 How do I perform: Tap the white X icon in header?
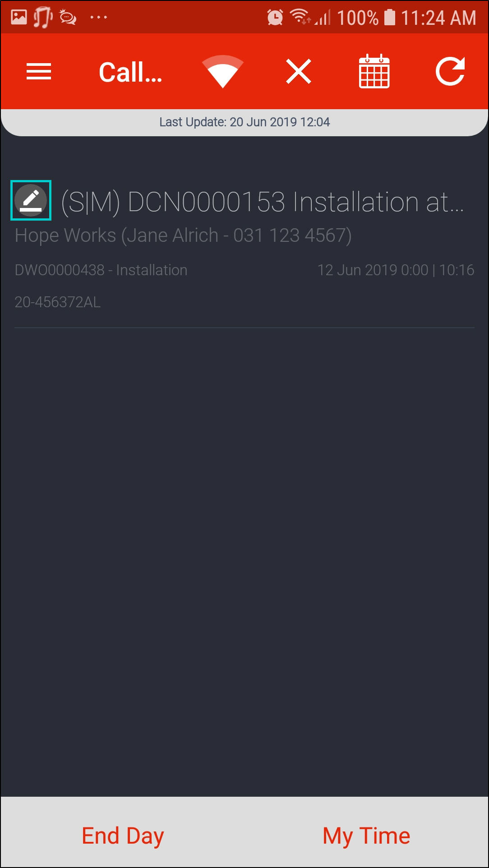point(299,71)
